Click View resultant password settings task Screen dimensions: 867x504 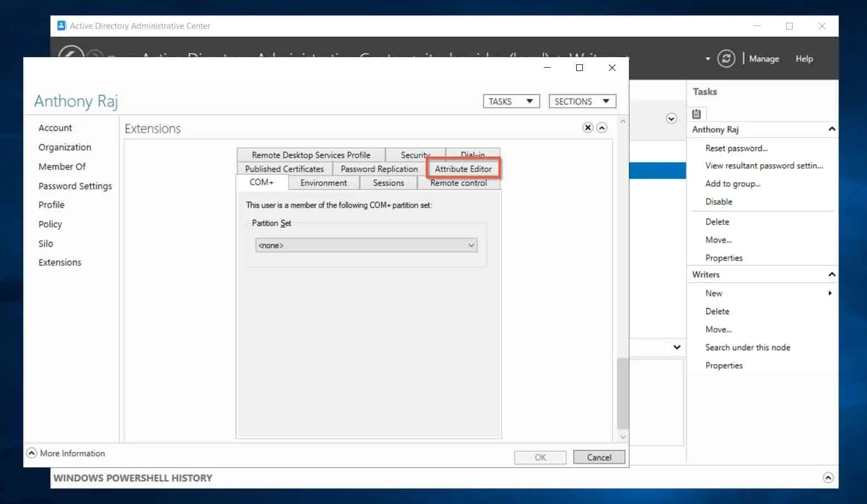[764, 165]
